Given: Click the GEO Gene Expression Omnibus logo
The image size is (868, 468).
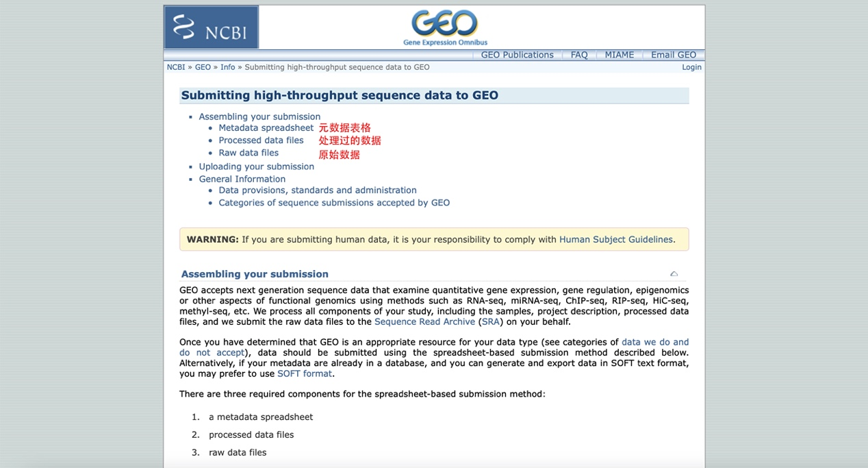Looking at the screenshot, I should [x=444, y=26].
